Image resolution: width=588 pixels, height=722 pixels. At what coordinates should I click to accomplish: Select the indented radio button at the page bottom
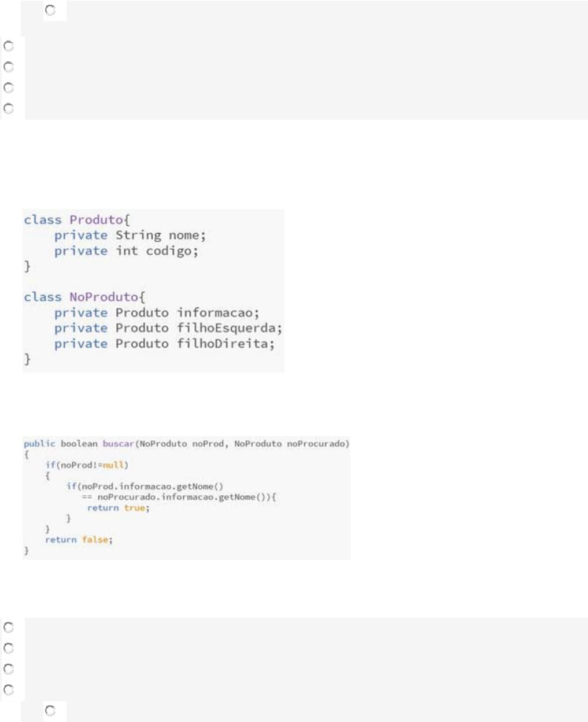coord(50,711)
